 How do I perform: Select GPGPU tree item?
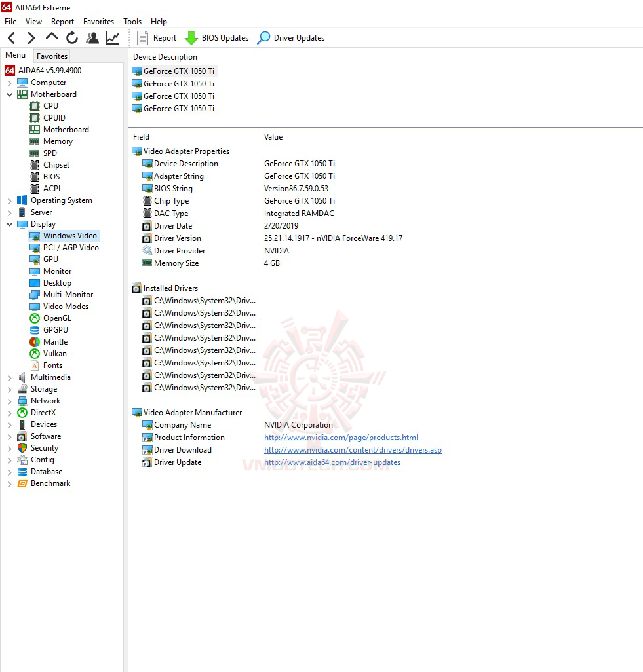pos(55,330)
